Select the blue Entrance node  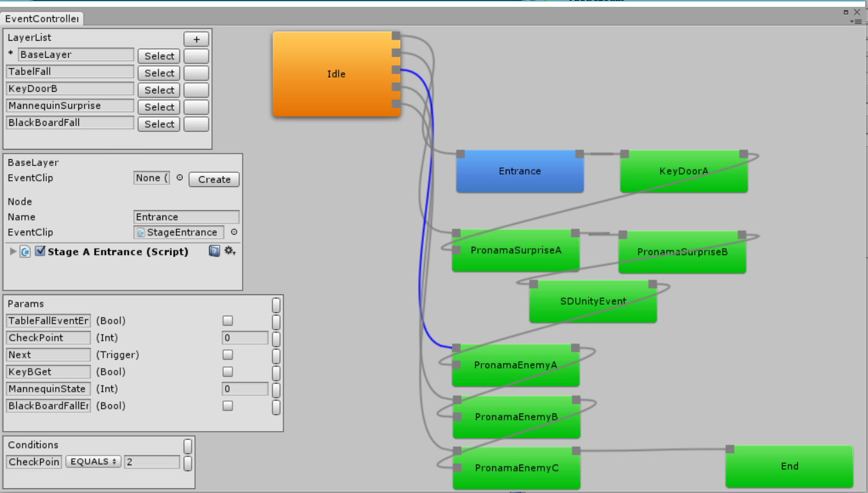coord(520,171)
